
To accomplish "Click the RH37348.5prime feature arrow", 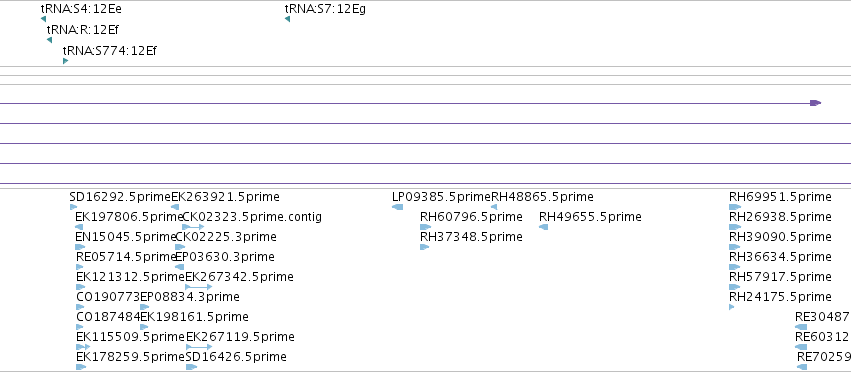I will tap(424, 247).
